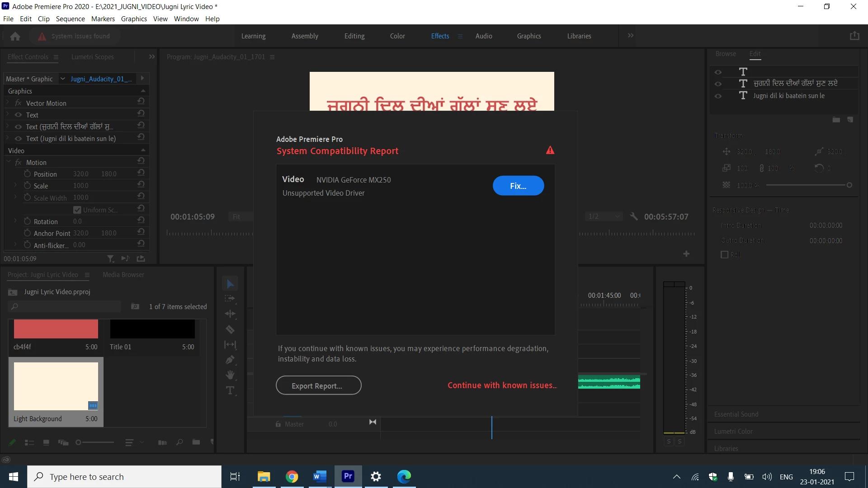Click the Fix... button
Screen dimensions: 868x488
(518, 186)
